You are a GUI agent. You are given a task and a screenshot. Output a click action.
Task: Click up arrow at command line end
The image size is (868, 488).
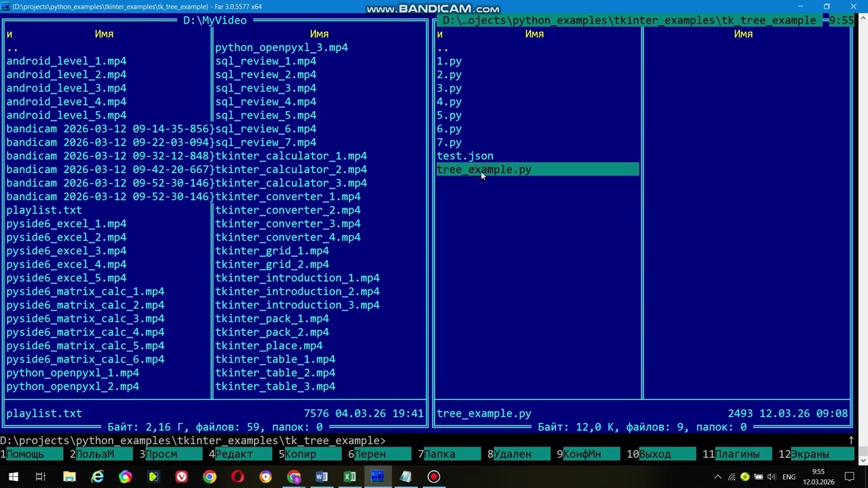click(850, 441)
